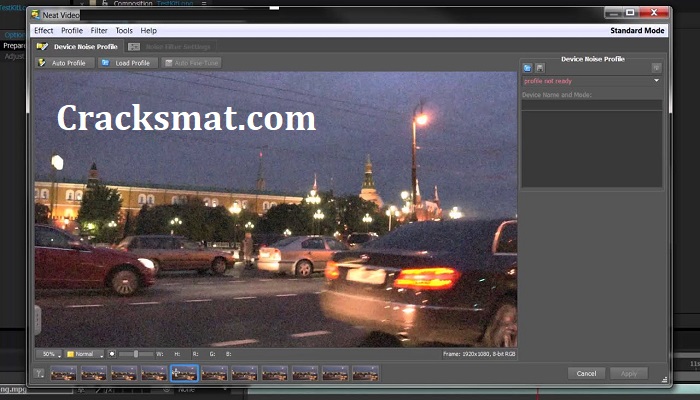This screenshot has height=400, width=700.
Task: Click the profile description area below the device name
Action: [592, 149]
